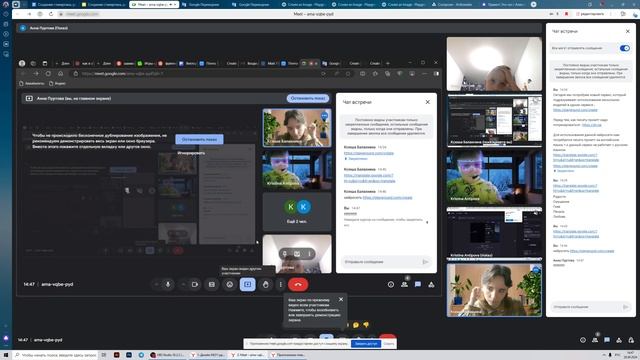Image resolution: width=640 pixels, height=360 pixels.
Task: Toggle chat panel icon in inner Meet window
Action: 418,284
